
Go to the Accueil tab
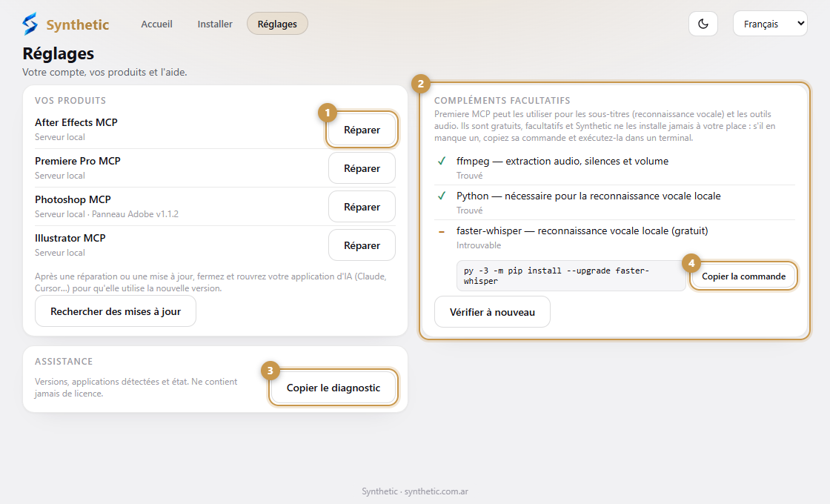click(156, 24)
